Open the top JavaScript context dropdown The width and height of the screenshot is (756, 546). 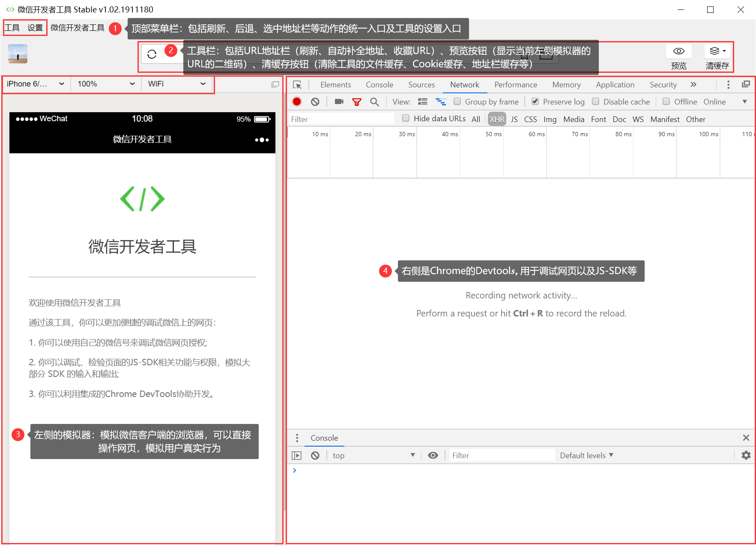click(374, 456)
